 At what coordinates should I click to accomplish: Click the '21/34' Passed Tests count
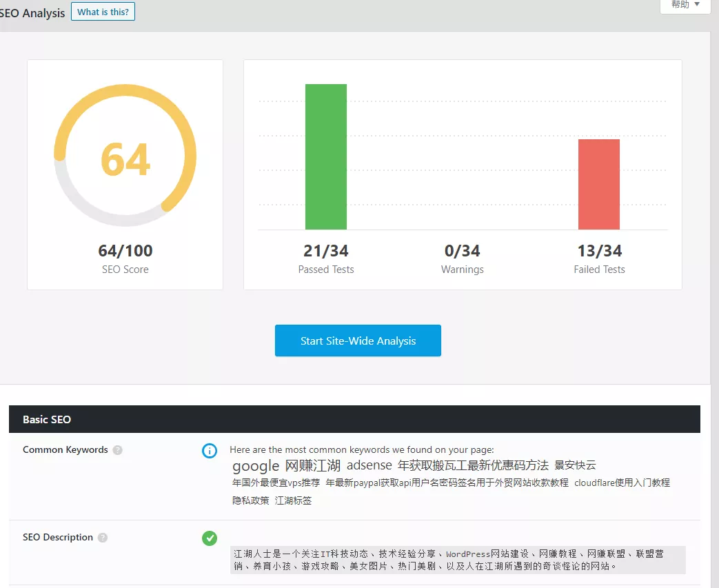click(326, 250)
